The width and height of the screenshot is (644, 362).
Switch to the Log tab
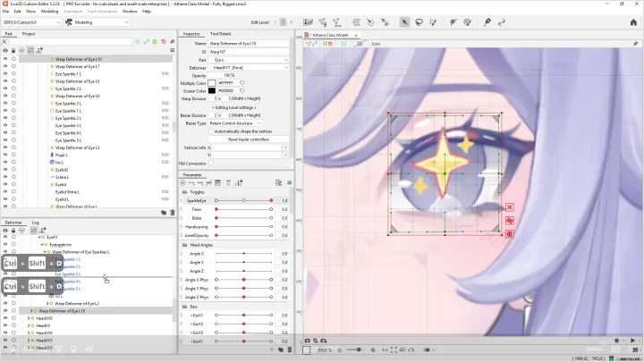(x=35, y=223)
